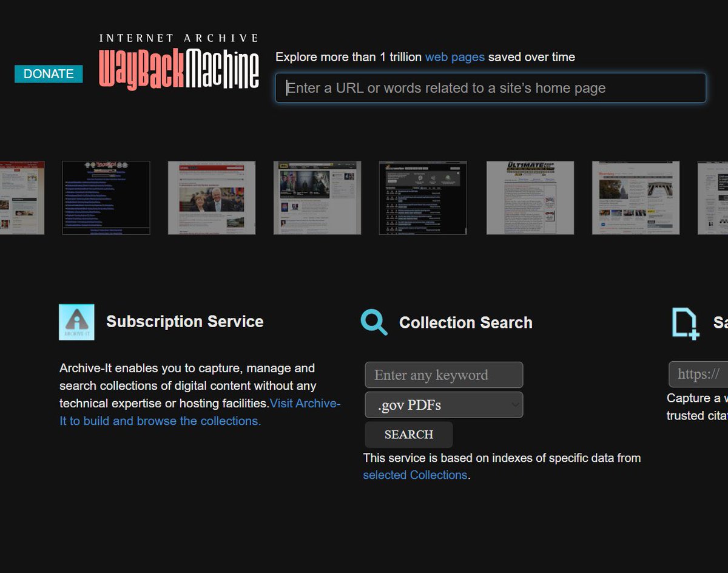The width and height of the screenshot is (728, 573).
Task: Open the "Ultimate" band list thumbnail
Action: [x=530, y=198]
